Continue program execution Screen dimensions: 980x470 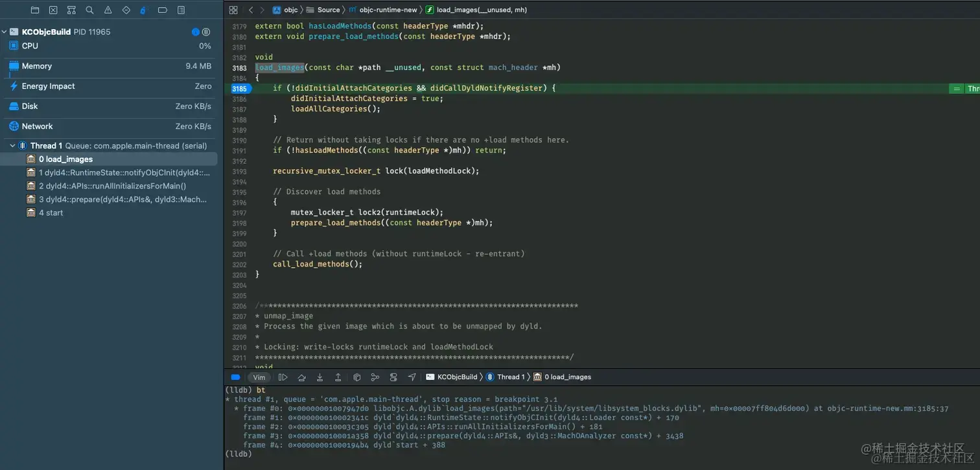(x=283, y=377)
